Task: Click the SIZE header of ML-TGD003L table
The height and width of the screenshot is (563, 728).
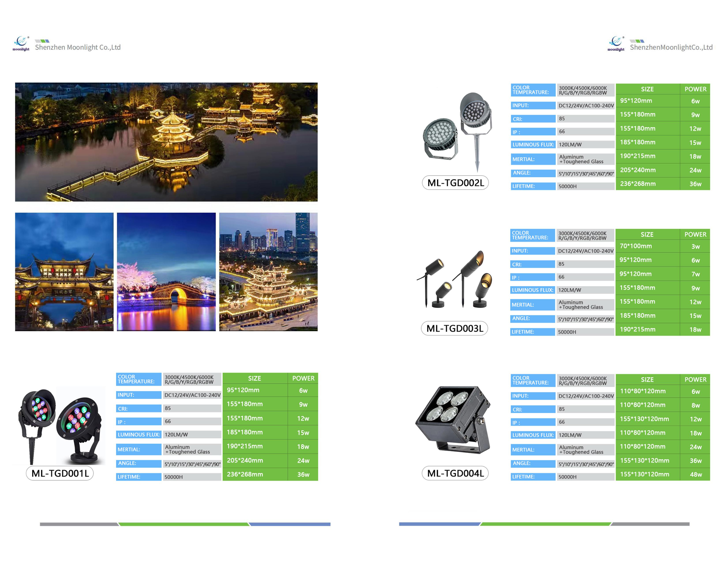Action: click(647, 234)
